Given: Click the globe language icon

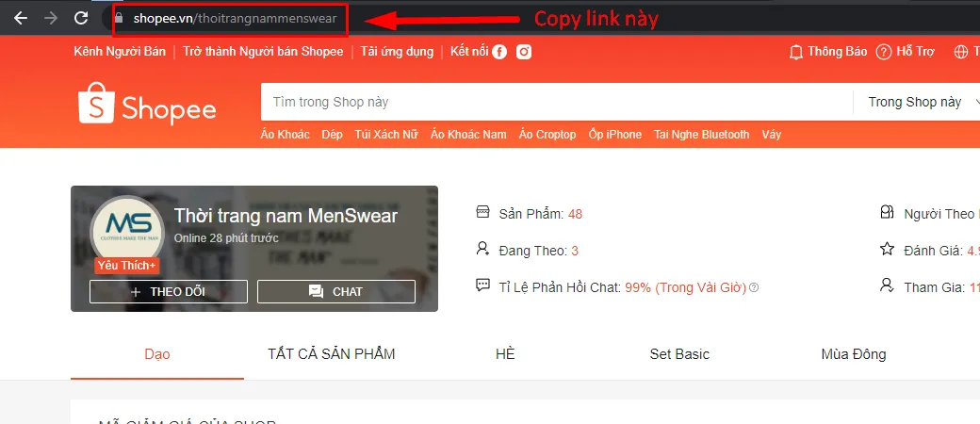Looking at the screenshot, I should click(961, 52).
